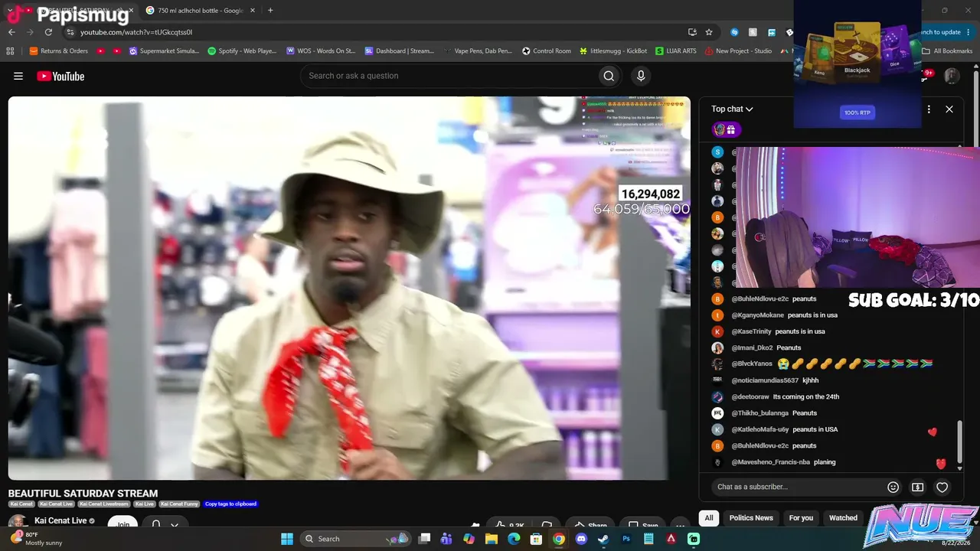
Task: Open Photoshop from the taskbar
Action: coord(626,539)
